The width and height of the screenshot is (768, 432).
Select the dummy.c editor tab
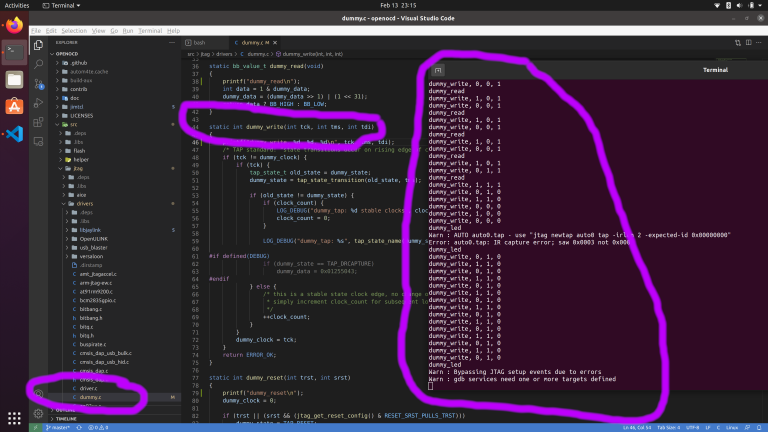point(255,43)
